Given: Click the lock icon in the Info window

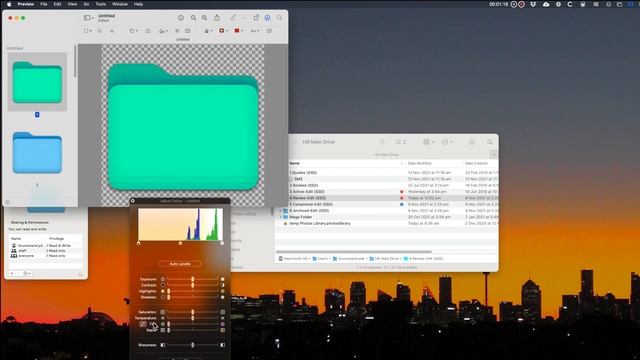Looking at the screenshot, I should tap(80, 274).
